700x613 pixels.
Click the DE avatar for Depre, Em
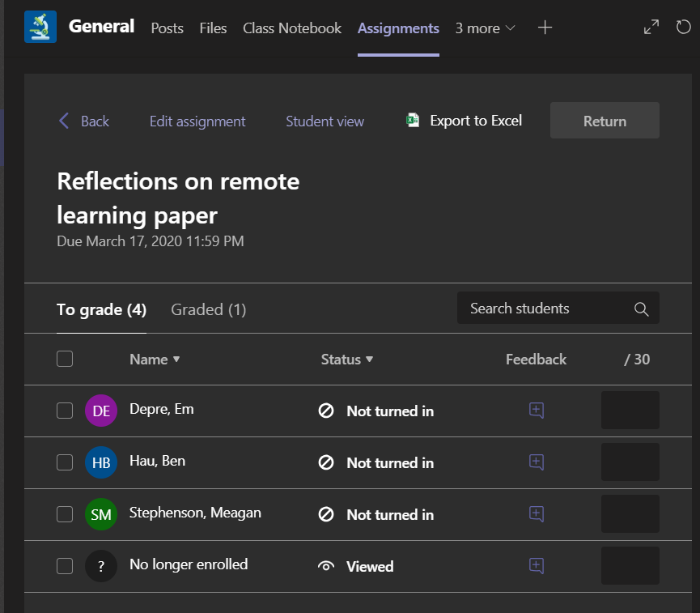pos(101,411)
